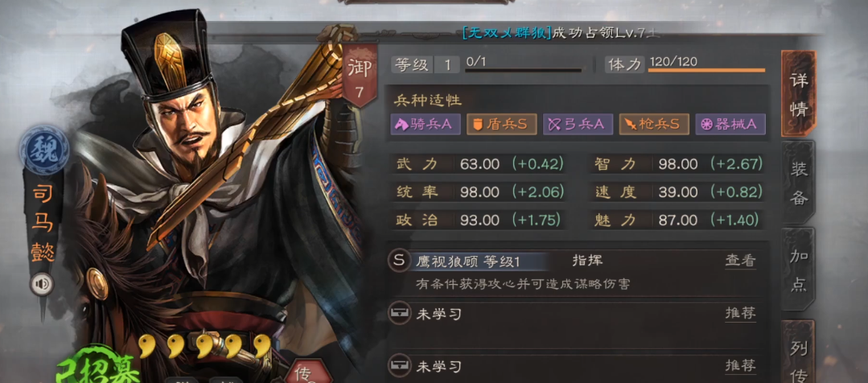This screenshot has height=383, width=868.
Task: Select the 枪兵S spearman aptitude badge
Action: 654,125
